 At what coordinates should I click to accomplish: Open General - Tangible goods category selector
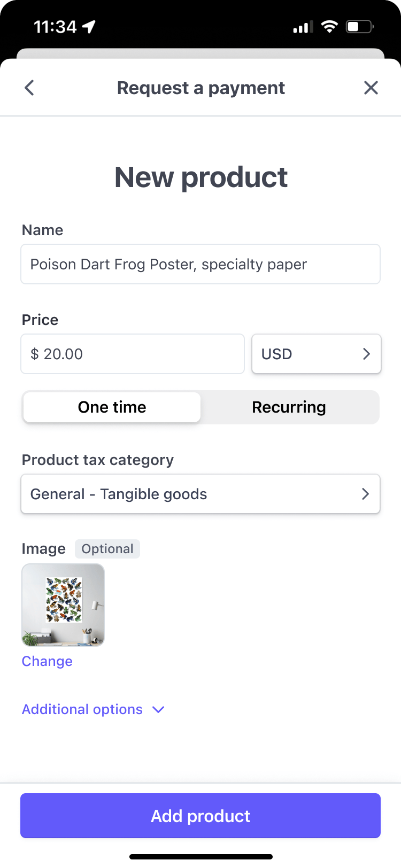(x=200, y=494)
